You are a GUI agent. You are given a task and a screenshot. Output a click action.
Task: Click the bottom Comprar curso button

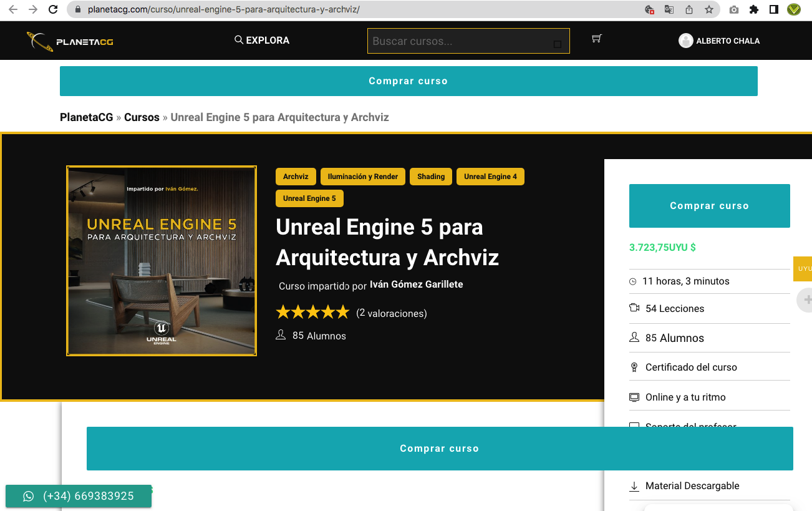[x=440, y=449]
